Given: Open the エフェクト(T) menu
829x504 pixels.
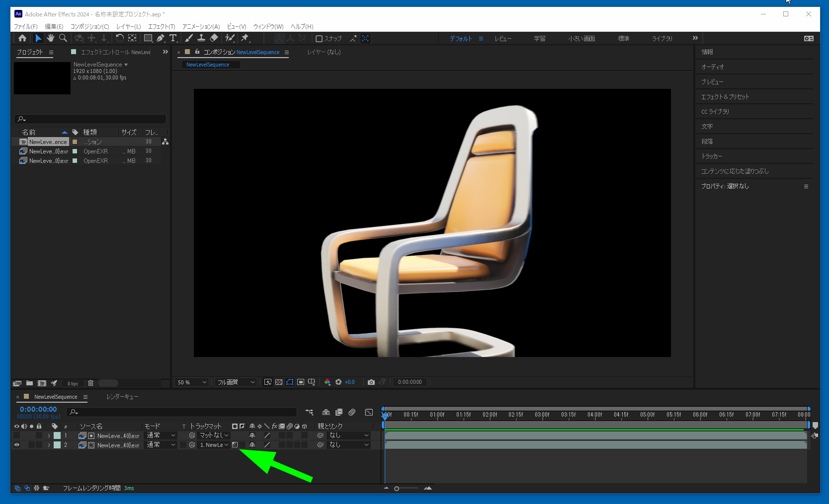Looking at the screenshot, I should [162, 26].
